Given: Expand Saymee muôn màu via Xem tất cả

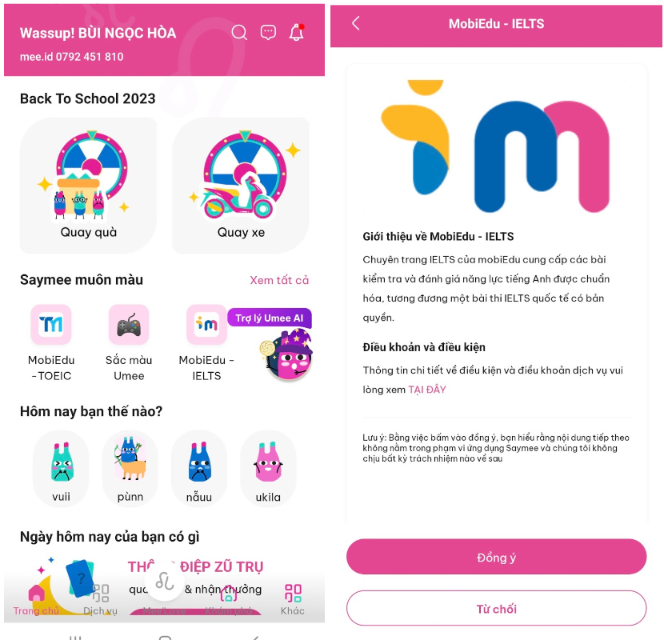Looking at the screenshot, I should [x=279, y=280].
